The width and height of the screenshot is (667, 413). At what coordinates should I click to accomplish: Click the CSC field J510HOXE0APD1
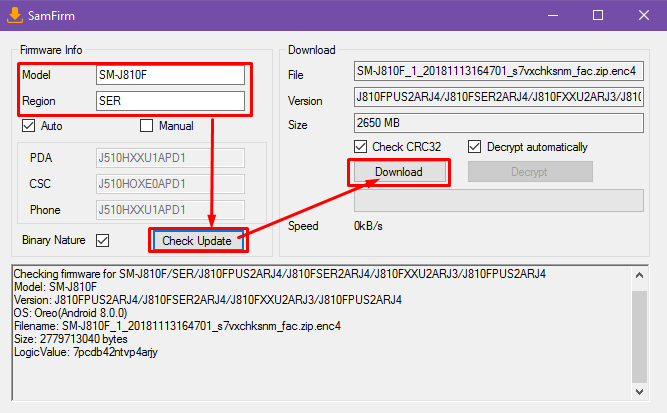click(x=170, y=184)
